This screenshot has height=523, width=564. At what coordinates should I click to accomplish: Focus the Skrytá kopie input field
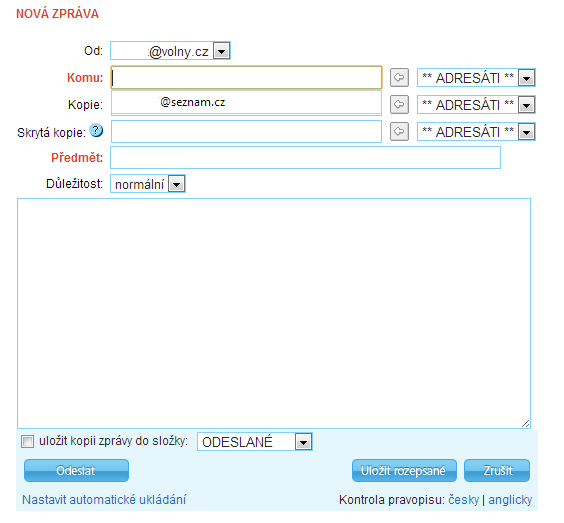tap(246, 131)
